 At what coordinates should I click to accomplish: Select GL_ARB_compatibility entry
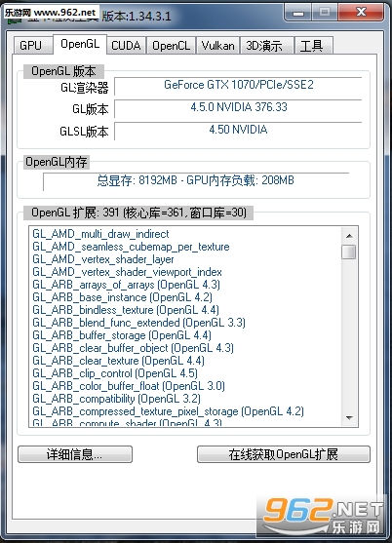(x=116, y=399)
